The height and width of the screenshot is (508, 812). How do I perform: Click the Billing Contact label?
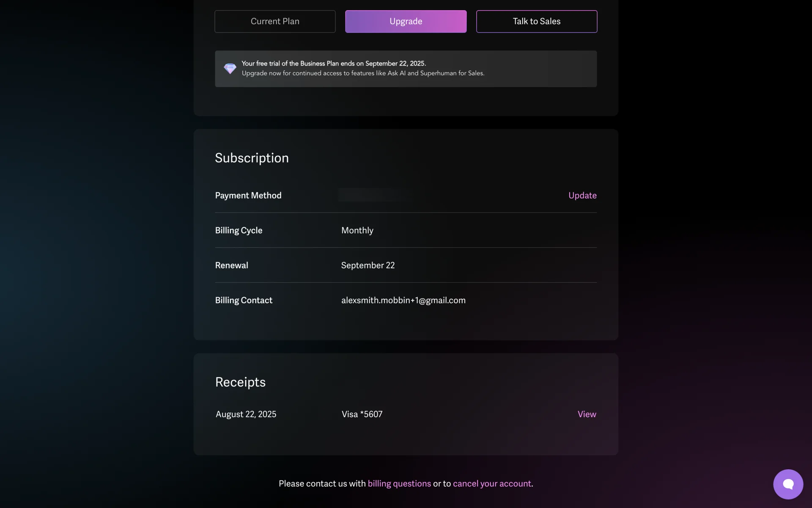coord(244,300)
